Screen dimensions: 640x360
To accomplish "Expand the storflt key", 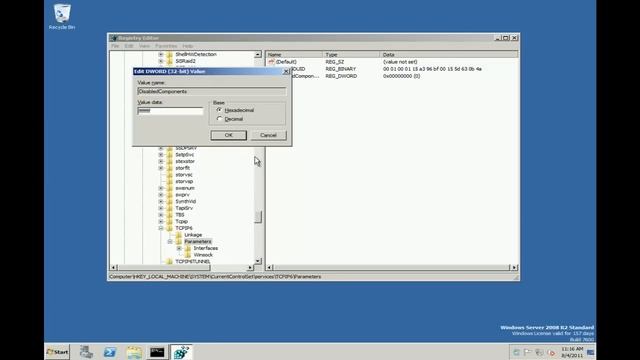I will 161,168.
